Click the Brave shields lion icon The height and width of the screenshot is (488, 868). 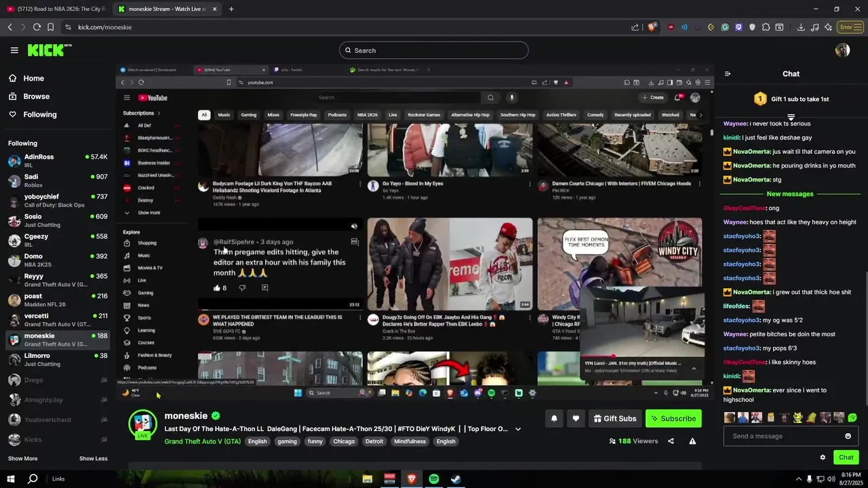pyautogui.click(x=652, y=27)
